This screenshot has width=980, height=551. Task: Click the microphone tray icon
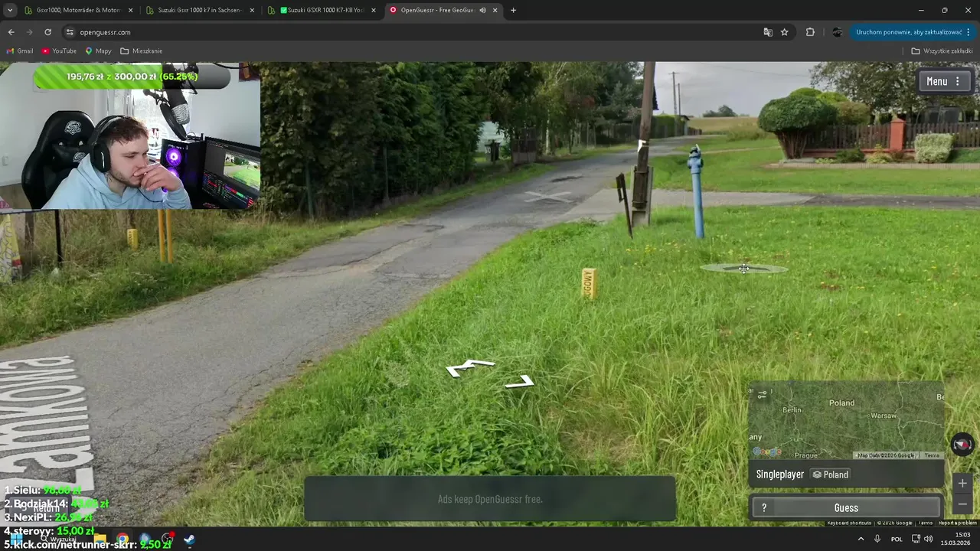[x=877, y=539]
